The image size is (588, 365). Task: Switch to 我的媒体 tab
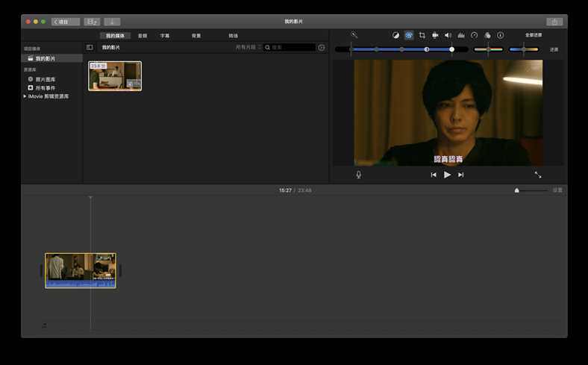click(115, 36)
